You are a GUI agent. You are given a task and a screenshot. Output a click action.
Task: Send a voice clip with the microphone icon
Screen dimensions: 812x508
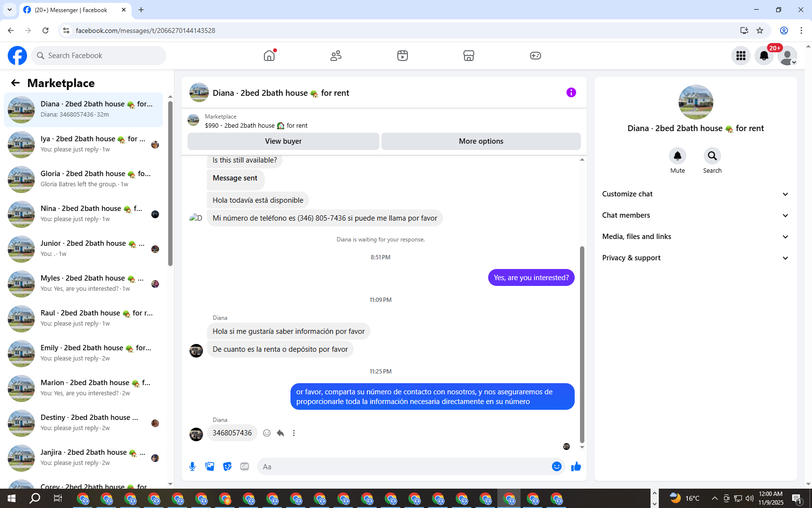(192, 466)
